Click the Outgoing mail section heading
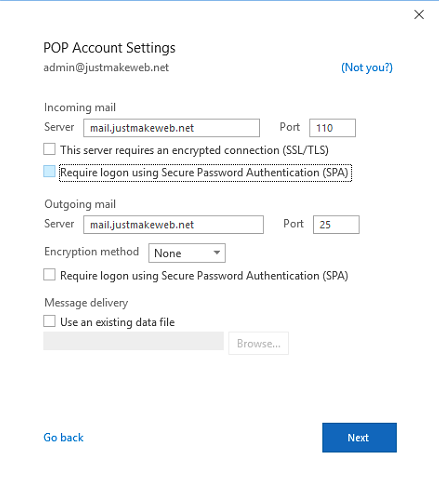This screenshot has width=439, height=495. [80, 204]
